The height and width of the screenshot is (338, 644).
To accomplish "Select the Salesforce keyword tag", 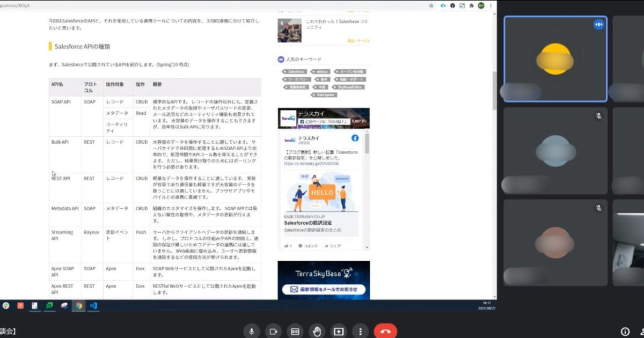I will pyautogui.click(x=295, y=71).
